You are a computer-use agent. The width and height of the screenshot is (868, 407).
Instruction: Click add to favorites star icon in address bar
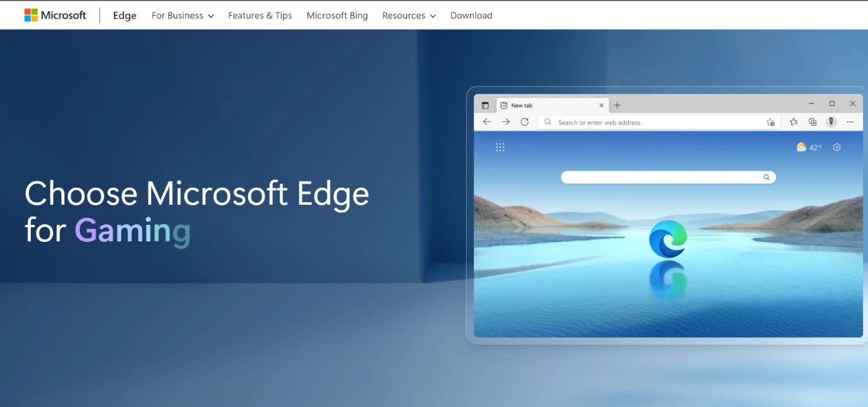pos(770,122)
